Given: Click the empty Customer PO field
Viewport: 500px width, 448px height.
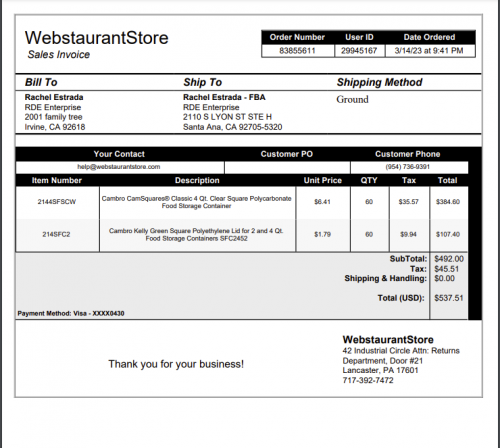Looking at the screenshot, I should click(x=287, y=167).
